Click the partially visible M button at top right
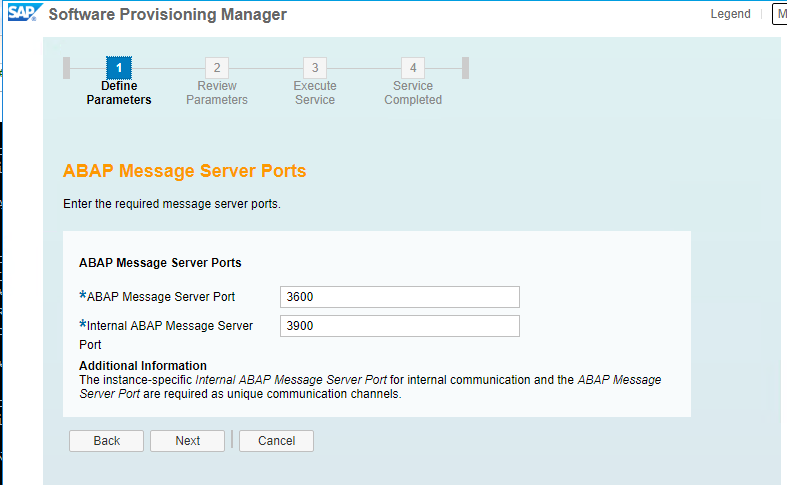Image resolution: width=787 pixels, height=485 pixels. point(780,14)
